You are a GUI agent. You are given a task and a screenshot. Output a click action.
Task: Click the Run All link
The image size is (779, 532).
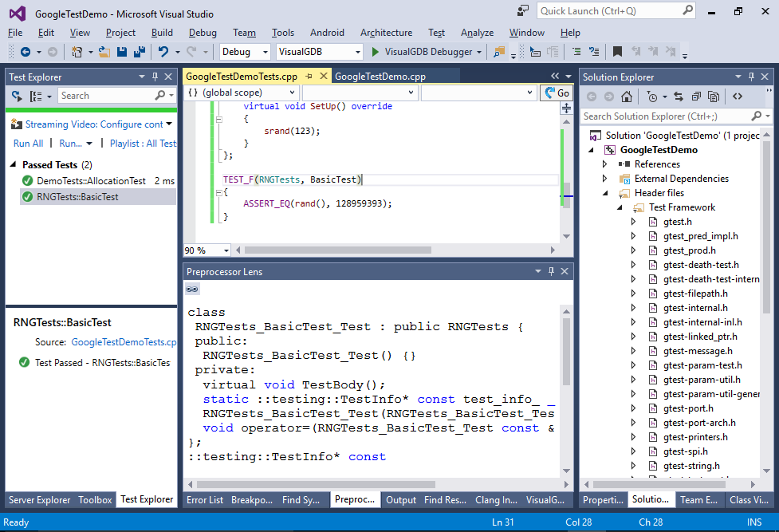pyautogui.click(x=29, y=144)
